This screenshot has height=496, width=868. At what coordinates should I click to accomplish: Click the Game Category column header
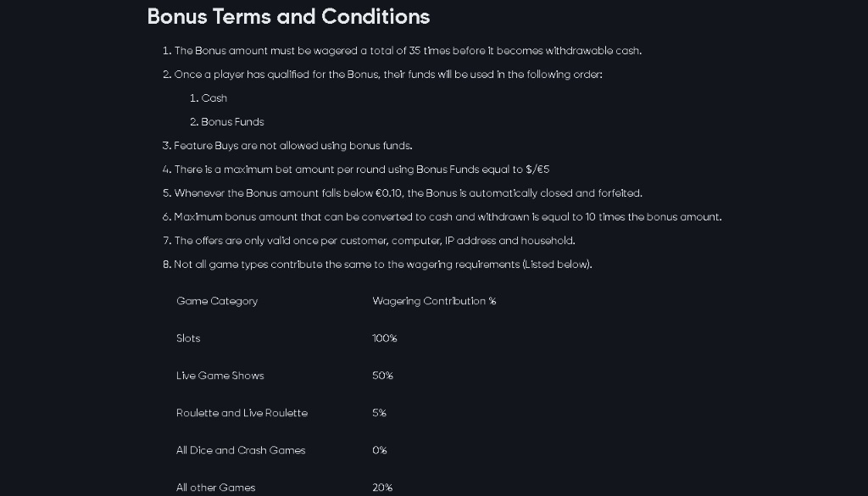click(217, 301)
